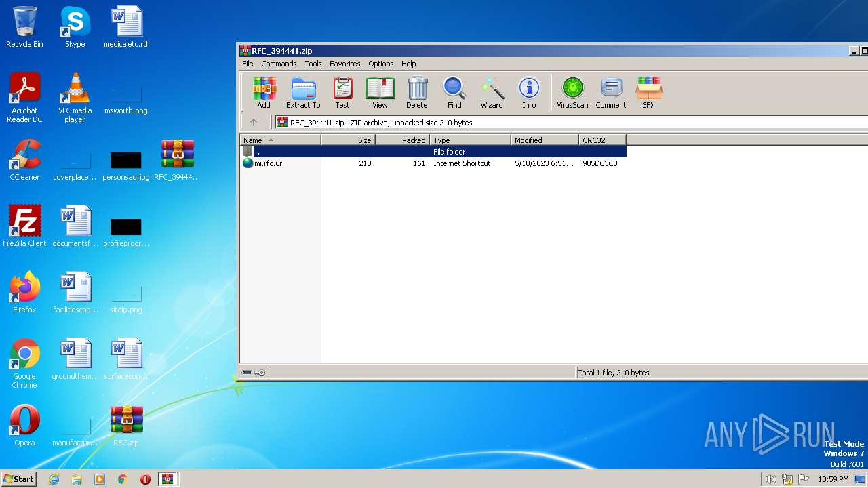Start VirusScan on the archive
The height and width of the screenshot is (488, 868).
click(x=572, y=93)
